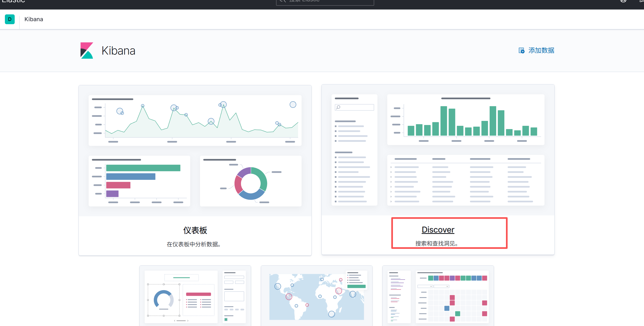Image resolution: width=644 pixels, height=326 pixels.
Task: Open the Machine Learning swimlane card
Action: pyautogui.click(x=438, y=296)
